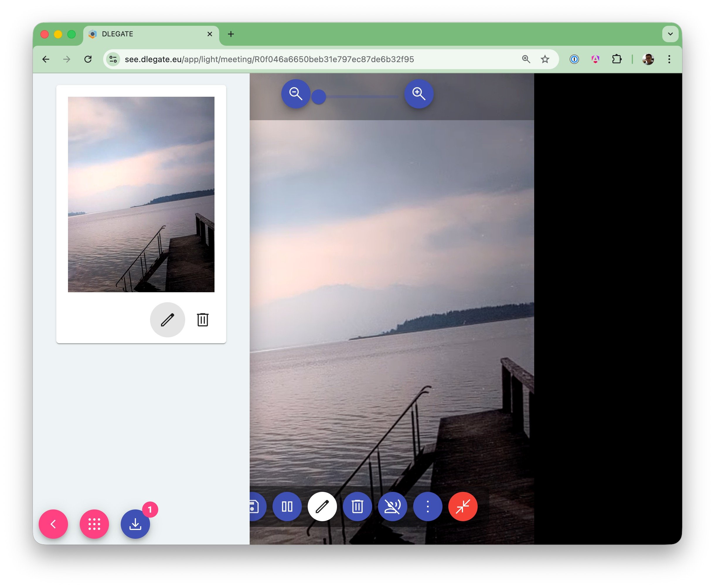Mute the participant audio
The width and height of the screenshot is (715, 588).
393,506
